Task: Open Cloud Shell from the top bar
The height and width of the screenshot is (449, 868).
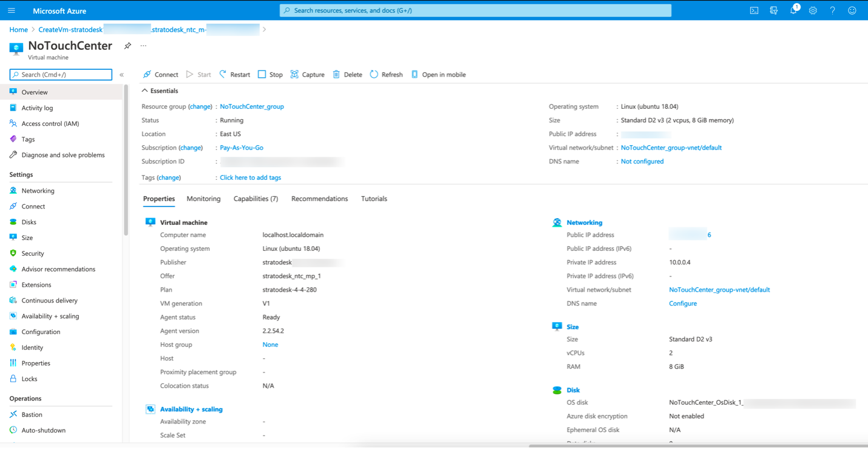Action: [x=754, y=10]
